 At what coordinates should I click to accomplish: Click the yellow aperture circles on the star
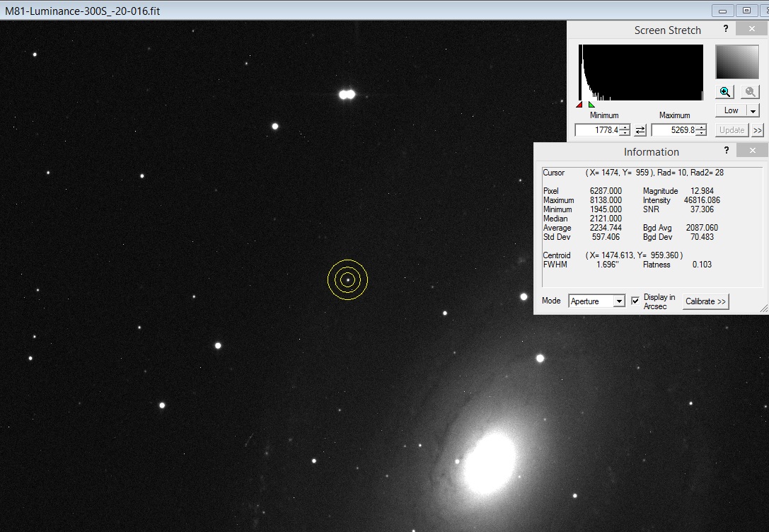coord(347,279)
